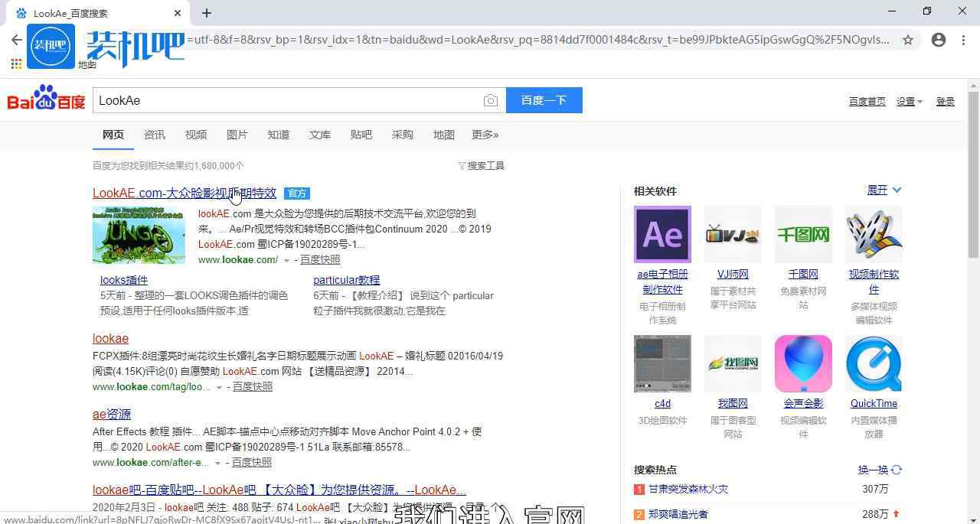Open 百度快照 for lookae.com/tag/loo...

tap(253, 387)
